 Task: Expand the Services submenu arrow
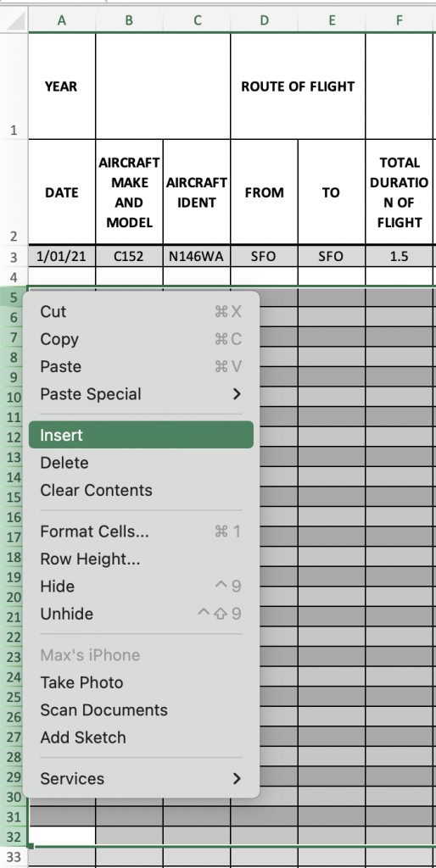coord(237,779)
